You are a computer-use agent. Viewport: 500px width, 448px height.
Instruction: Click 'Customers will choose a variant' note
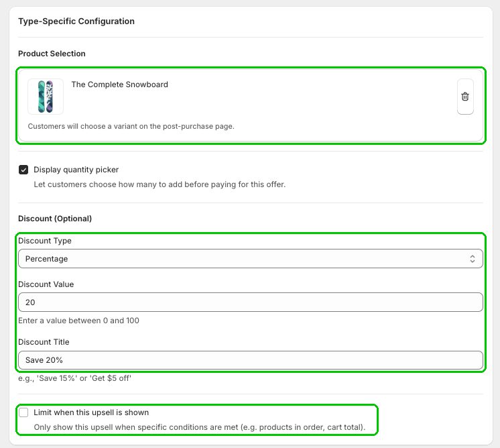click(x=131, y=126)
